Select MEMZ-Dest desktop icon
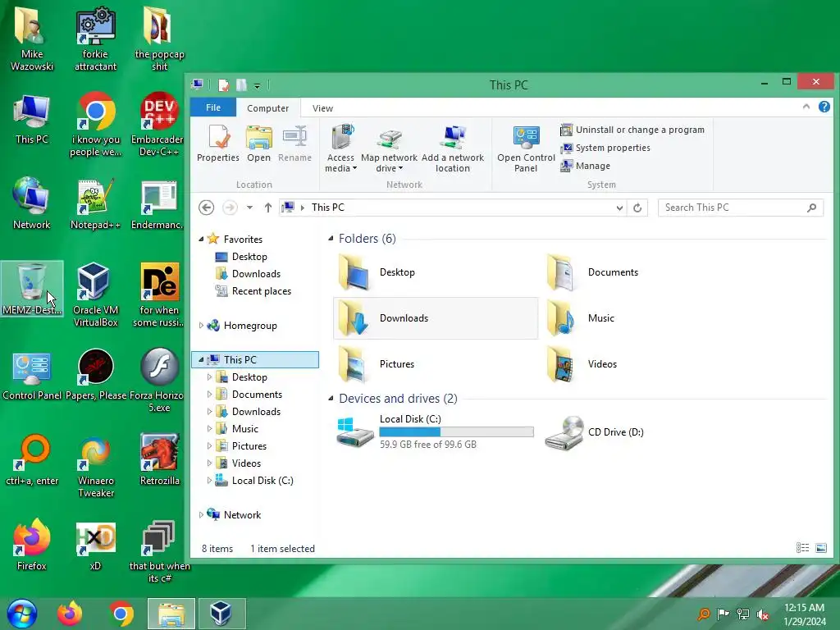This screenshot has height=630, width=840. pyautogui.click(x=32, y=289)
